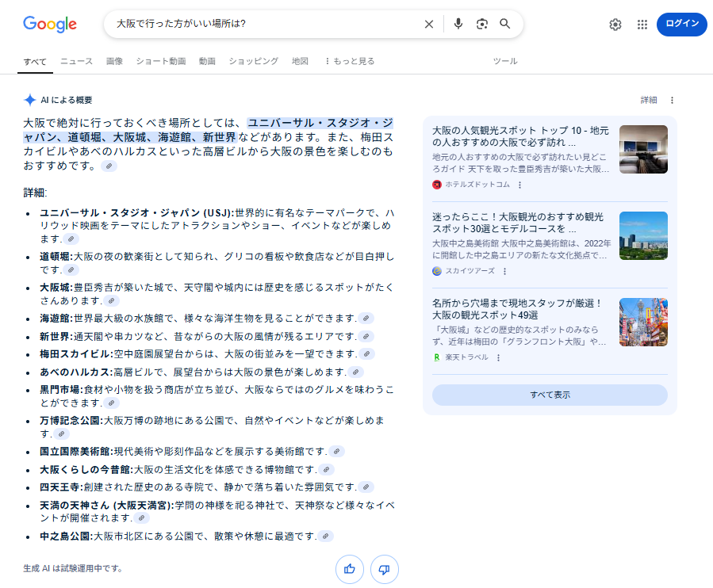The image size is (713, 588).
Task: Expand the もっと見る menu
Action: [x=350, y=61]
